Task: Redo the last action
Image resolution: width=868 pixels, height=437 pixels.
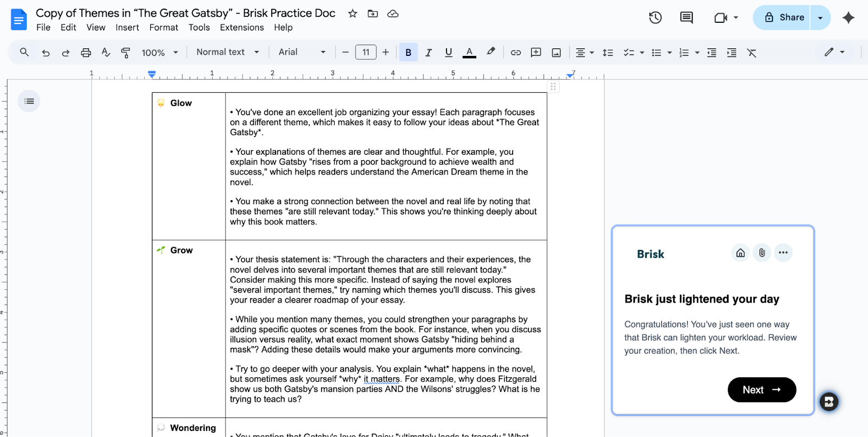Action: click(66, 53)
